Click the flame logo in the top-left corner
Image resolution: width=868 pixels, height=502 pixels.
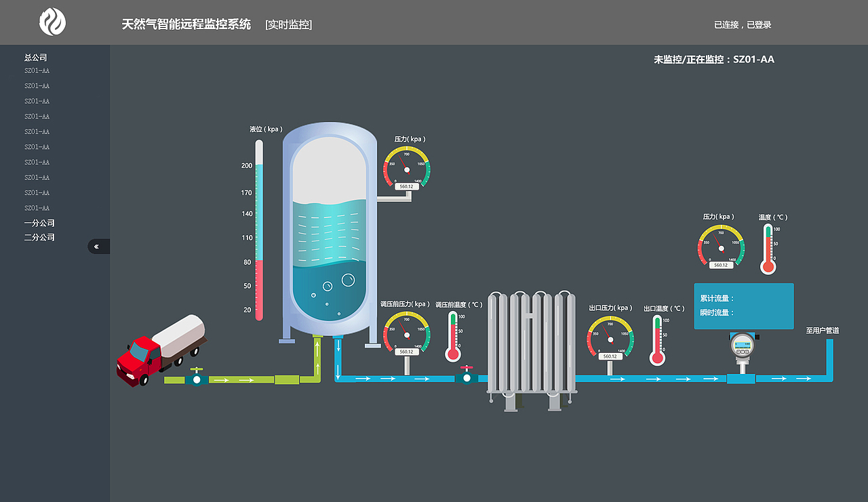coord(52,22)
